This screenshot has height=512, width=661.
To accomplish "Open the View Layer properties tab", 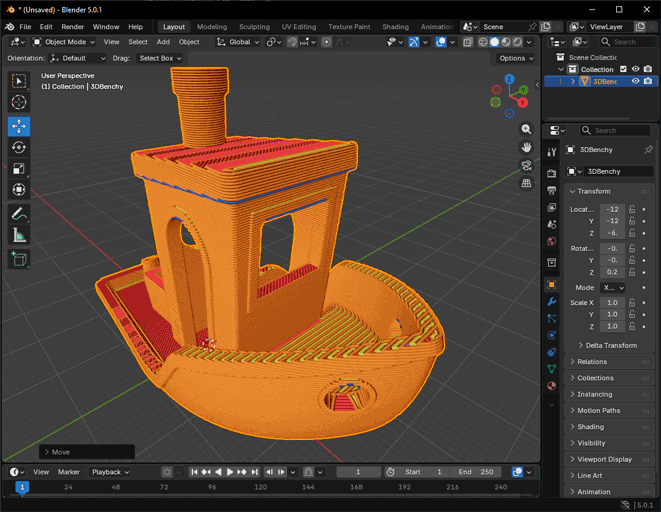I will coord(551,207).
